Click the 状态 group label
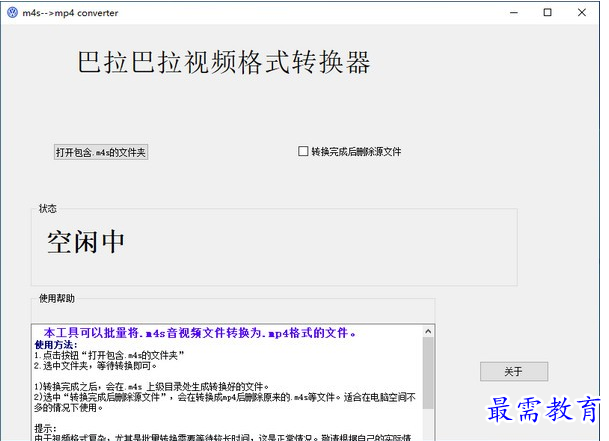The width and height of the screenshot is (609, 441). [48, 209]
